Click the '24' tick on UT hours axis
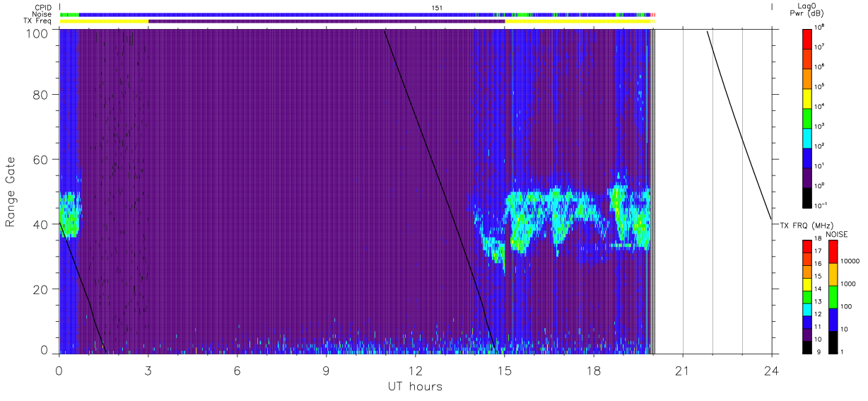The height and width of the screenshot is (401, 868). (771, 371)
